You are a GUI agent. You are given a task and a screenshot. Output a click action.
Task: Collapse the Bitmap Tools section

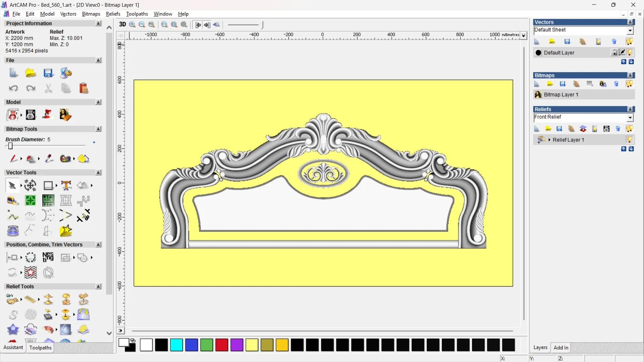click(x=98, y=129)
